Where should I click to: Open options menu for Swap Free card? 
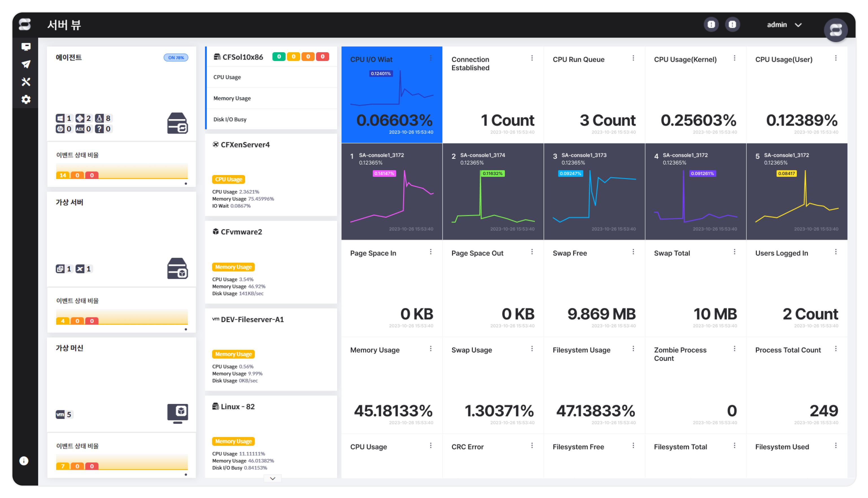633,252
